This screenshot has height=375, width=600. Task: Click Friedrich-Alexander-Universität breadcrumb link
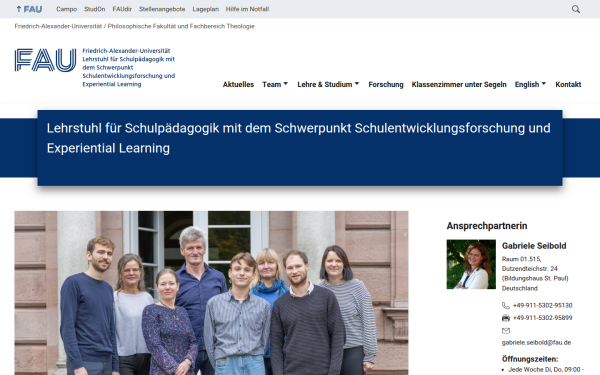[58, 26]
